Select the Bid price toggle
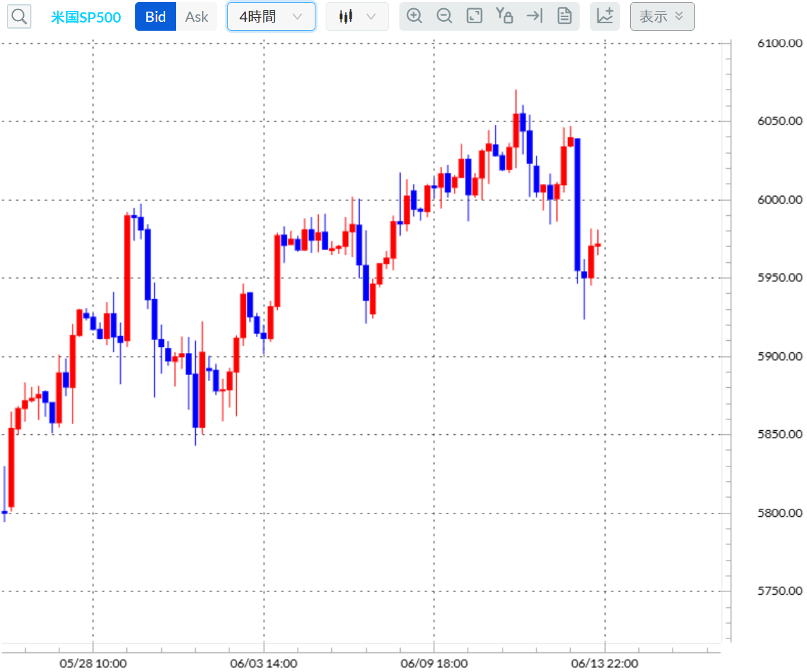Image resolution: width=807 pixels, height=672 pixels. [x=156, y=16]
